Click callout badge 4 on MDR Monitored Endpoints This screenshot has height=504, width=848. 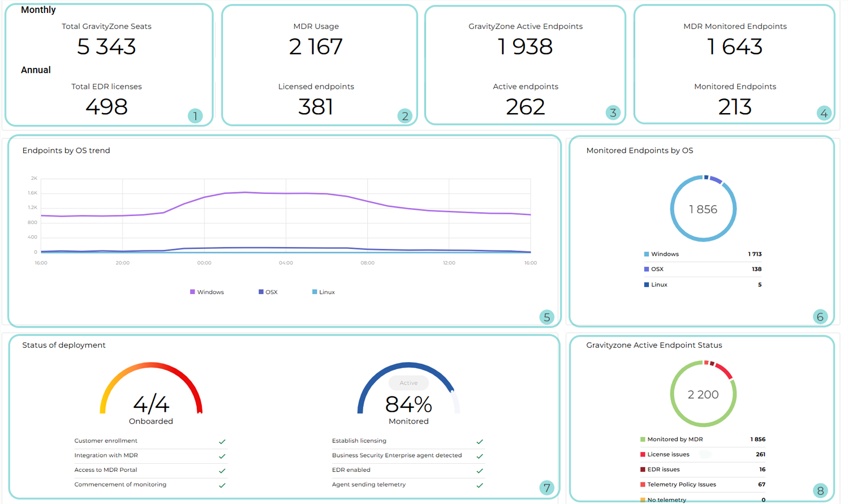[824, 114]
